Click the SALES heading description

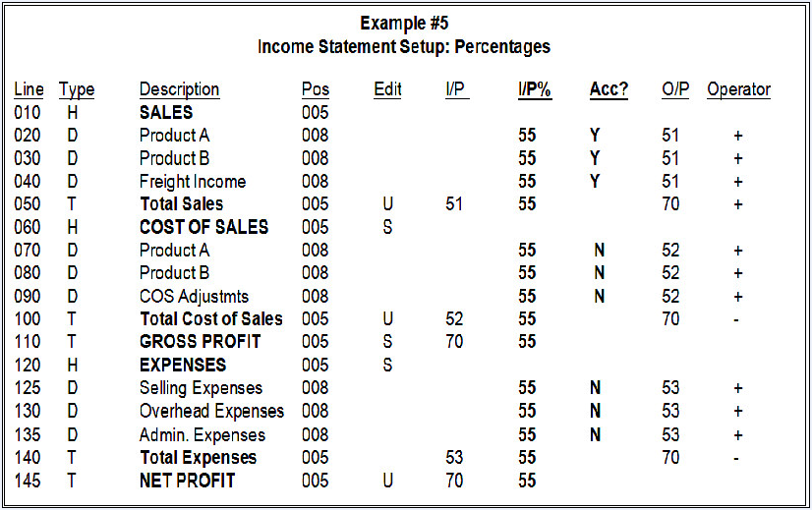tap(166, 113)
